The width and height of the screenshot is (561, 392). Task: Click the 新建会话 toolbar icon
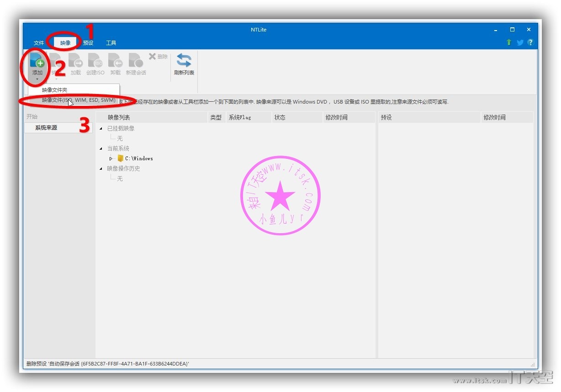pyautogui.click(x=136, y=64)
